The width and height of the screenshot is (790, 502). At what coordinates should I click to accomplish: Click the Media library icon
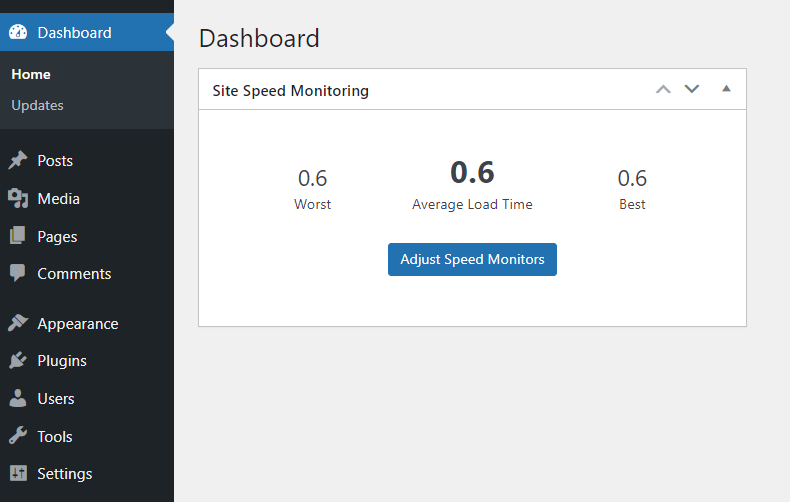(18, 198)
